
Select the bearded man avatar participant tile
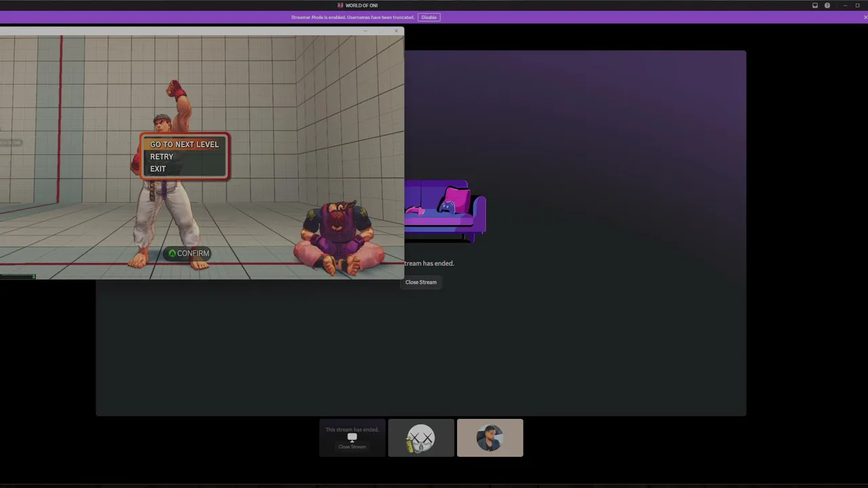coord(490,438)
